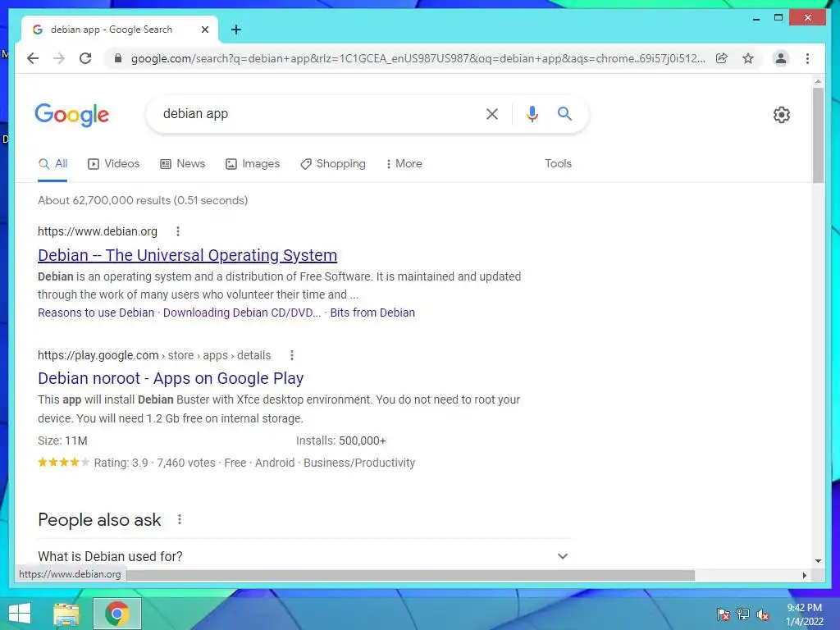This screenshot has width=840, height=630.
Task: Click the horizontal scrollbar thumb
Action: coord(410,575)
